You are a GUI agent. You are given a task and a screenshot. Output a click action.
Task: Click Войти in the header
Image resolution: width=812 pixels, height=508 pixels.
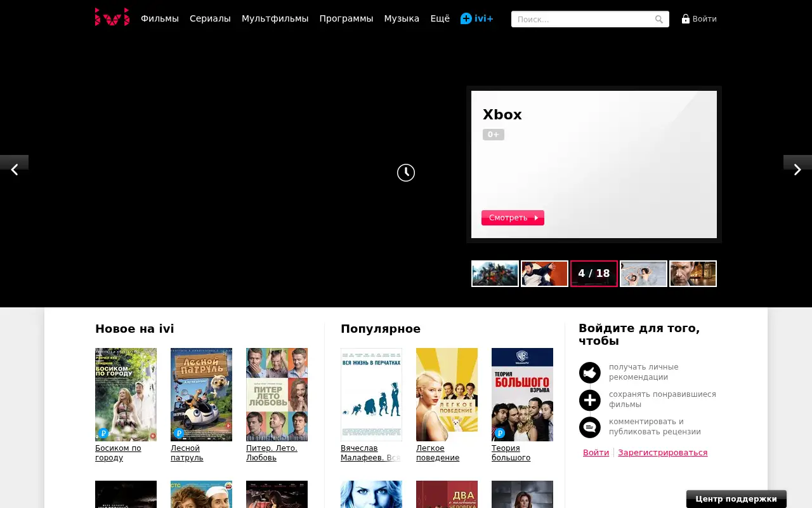[x=704, y=19]
